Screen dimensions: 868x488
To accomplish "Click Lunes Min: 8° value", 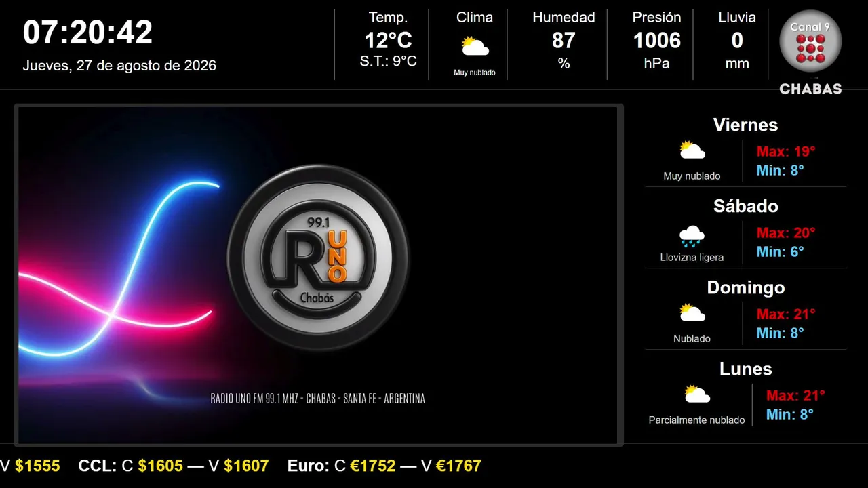I will [790, 414].
